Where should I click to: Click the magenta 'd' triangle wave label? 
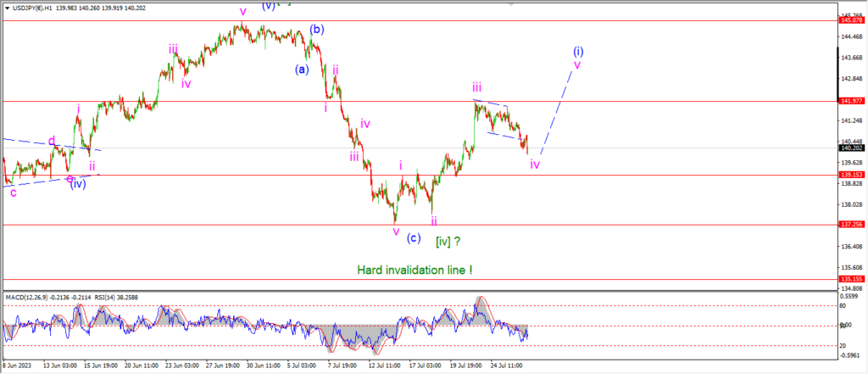[x=52, y=142]
